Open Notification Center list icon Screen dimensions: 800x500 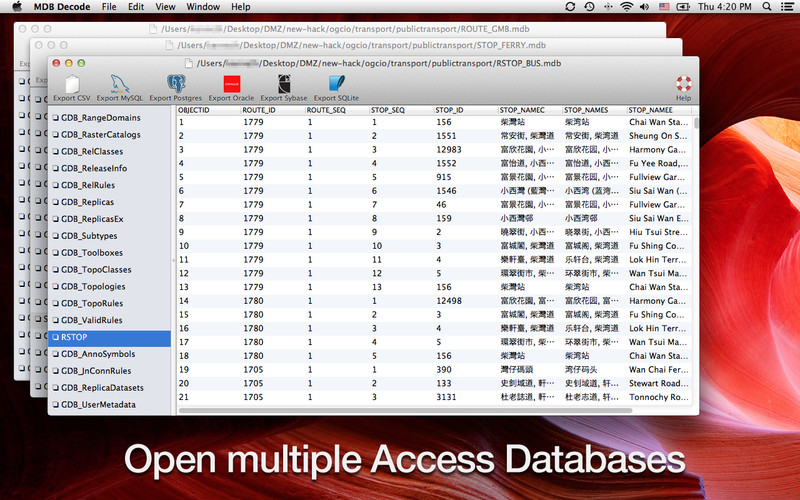(787, 7)
